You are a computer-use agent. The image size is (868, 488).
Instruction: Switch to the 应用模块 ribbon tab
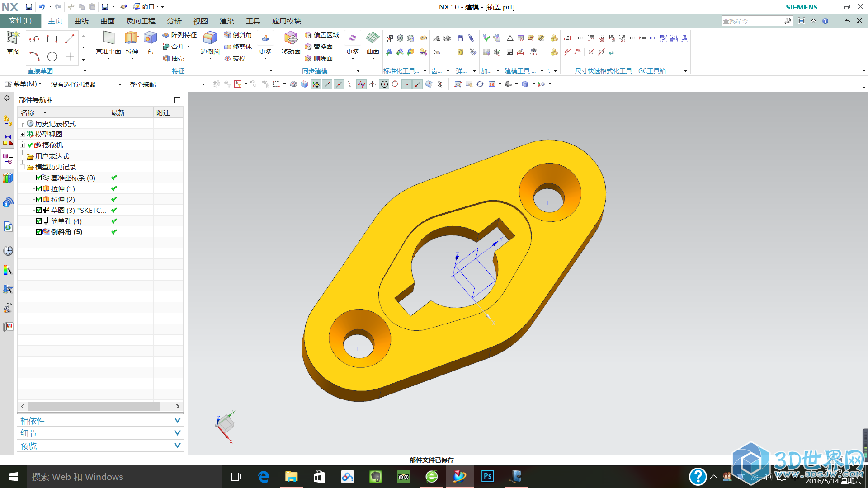(286, 21)
